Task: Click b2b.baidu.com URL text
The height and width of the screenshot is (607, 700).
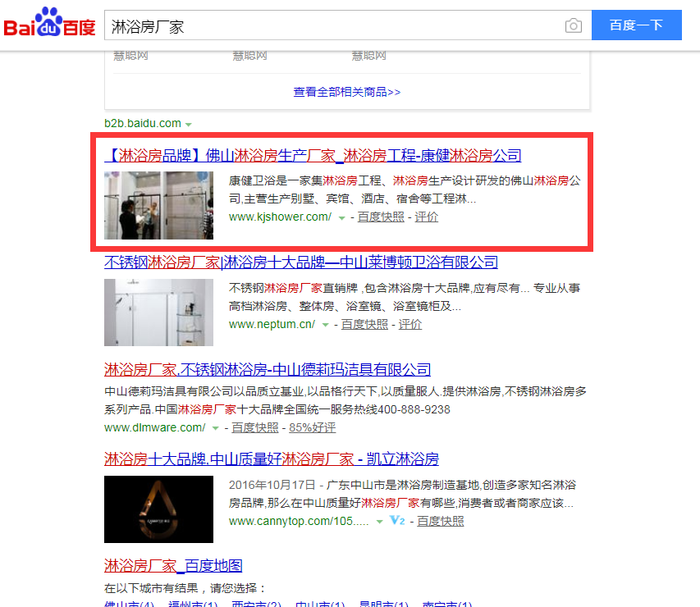Action: coord(143,123)
